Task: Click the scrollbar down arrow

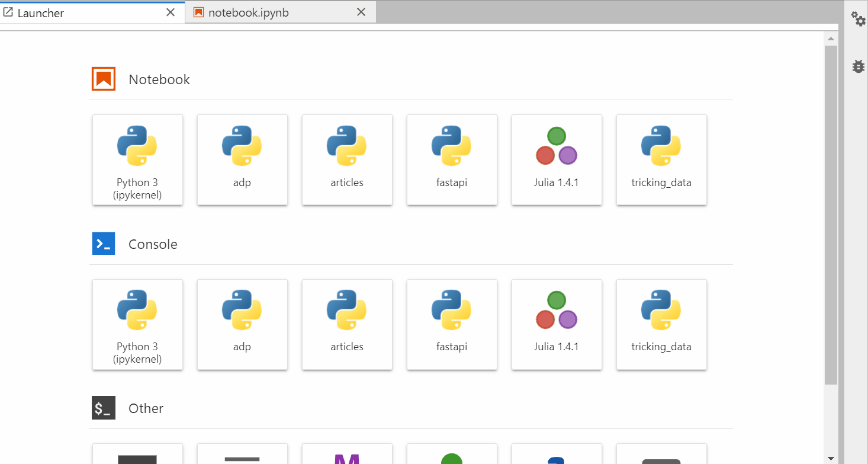Action: [x=831, y=458]
